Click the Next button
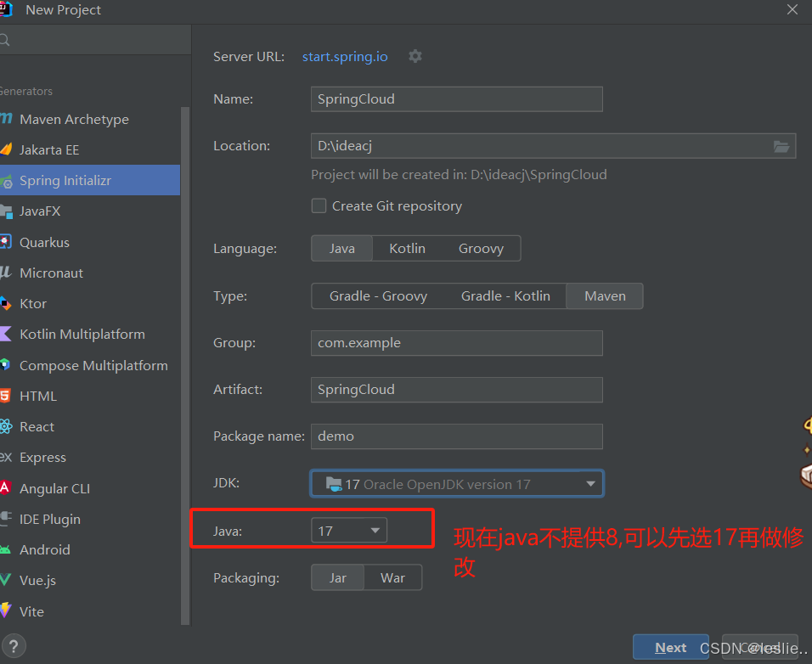Viewport: 812px width, 664px height. (671, 647)
